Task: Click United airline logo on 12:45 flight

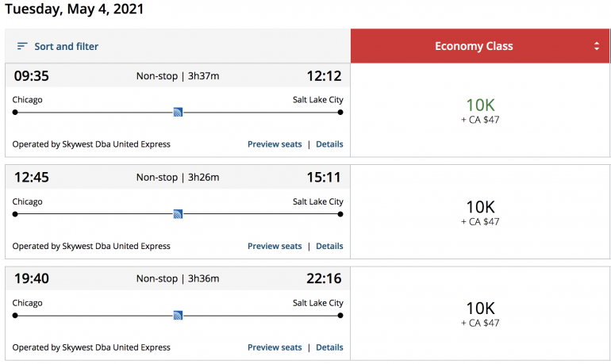Action: pyautogui.click(x=178, y=214)
